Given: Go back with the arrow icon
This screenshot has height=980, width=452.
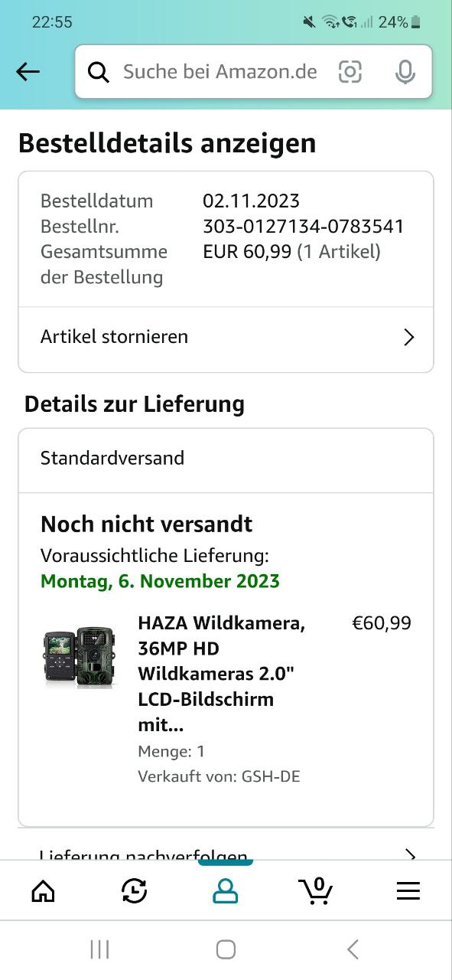Looking at the screenshot, I should point(28,72).
